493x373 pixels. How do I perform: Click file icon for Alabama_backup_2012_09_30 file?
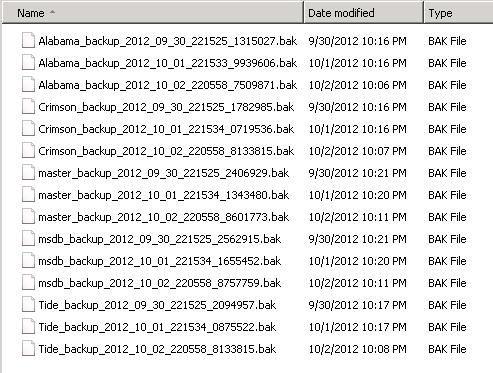28,41
